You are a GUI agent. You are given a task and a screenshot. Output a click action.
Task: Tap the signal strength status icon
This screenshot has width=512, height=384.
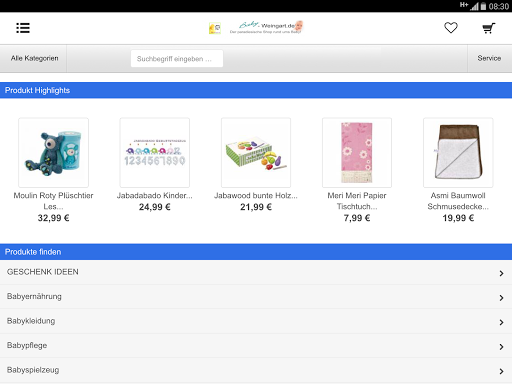pyautogui.click(x=474, y=6)
